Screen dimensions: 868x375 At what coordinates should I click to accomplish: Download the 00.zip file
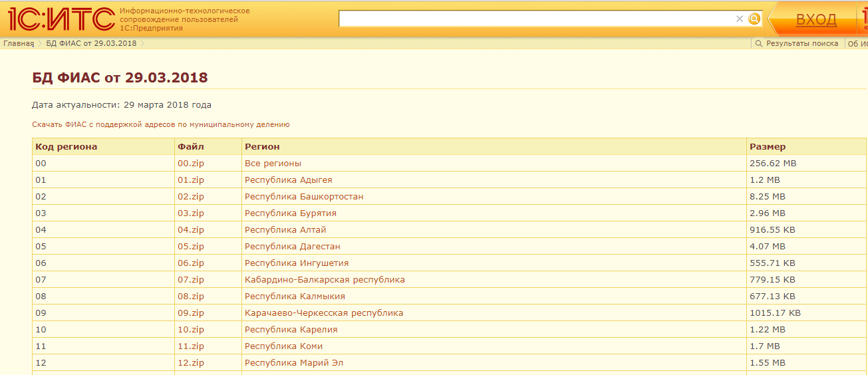(x=191, y=163)
